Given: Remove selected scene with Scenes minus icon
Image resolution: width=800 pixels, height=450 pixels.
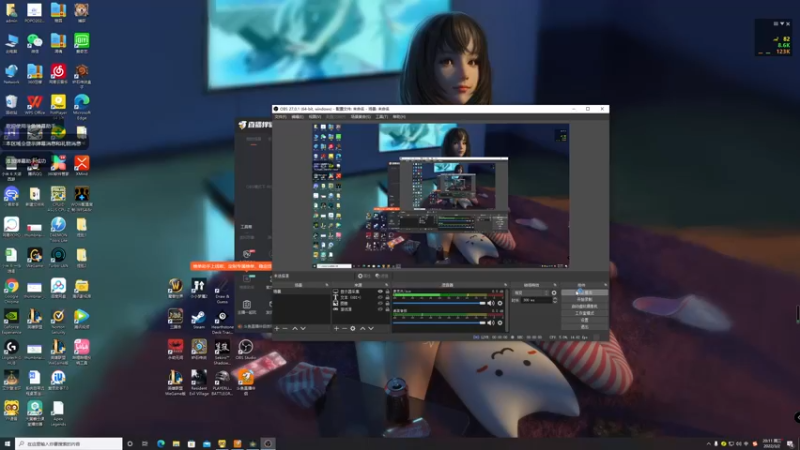Looking at the screenshot, I should (x=285, y=329).
